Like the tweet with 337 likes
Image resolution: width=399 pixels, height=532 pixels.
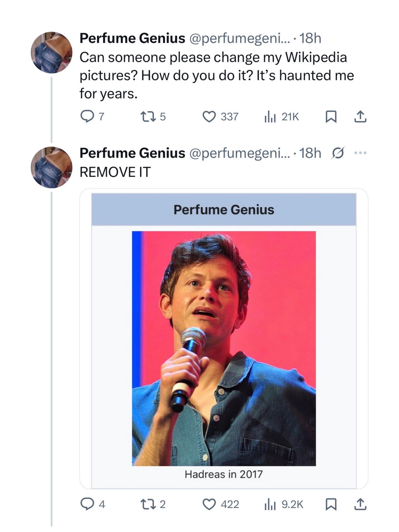click(x=209, y=117)
